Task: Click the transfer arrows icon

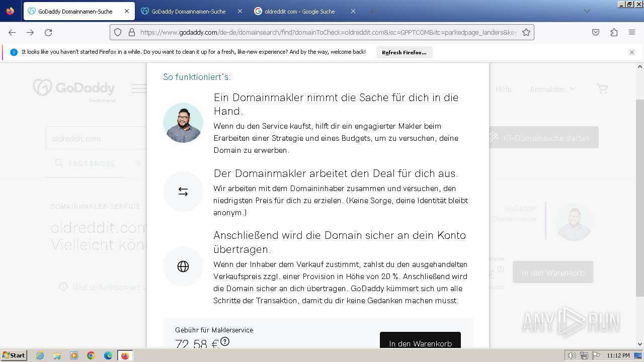Action: (x=183, y=192)
